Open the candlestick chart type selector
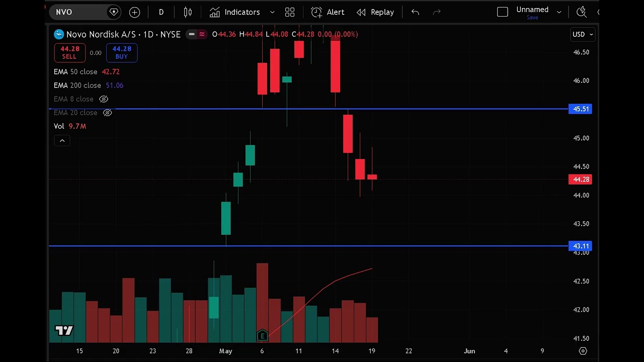The width and height of the screenshot is (644, 362). coord(188,12)
